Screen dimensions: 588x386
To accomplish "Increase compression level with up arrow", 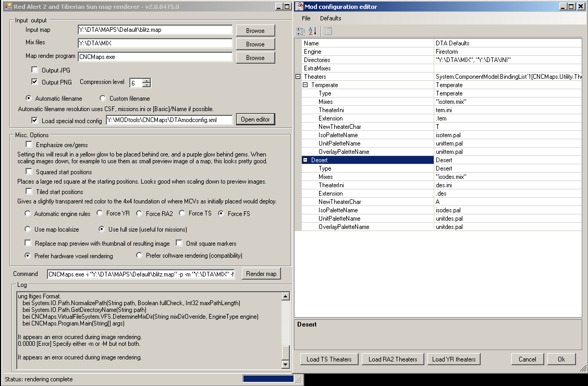I will (146, 80).
